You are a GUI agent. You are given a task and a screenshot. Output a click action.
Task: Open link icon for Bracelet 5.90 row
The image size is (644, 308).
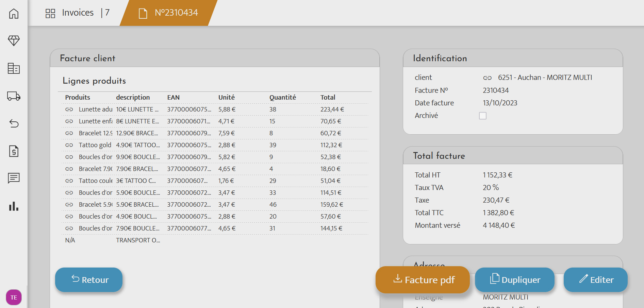tap(69, 205)
